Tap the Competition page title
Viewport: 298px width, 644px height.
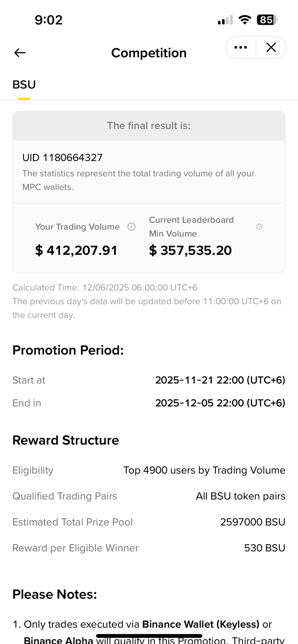tap(149, 53)
